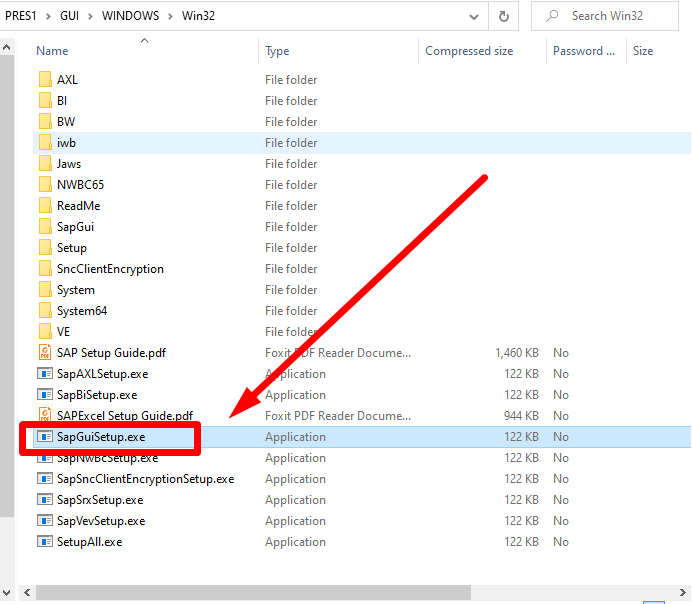The height and width of the screenshot is (604, 692).
Task: Open the AXL folder icon
Action: [x=45, y=80]
